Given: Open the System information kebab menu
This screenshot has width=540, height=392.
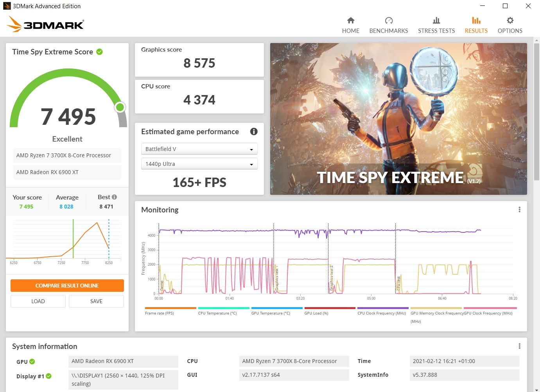Looking at the screenshot, I should tap(519, 346).
